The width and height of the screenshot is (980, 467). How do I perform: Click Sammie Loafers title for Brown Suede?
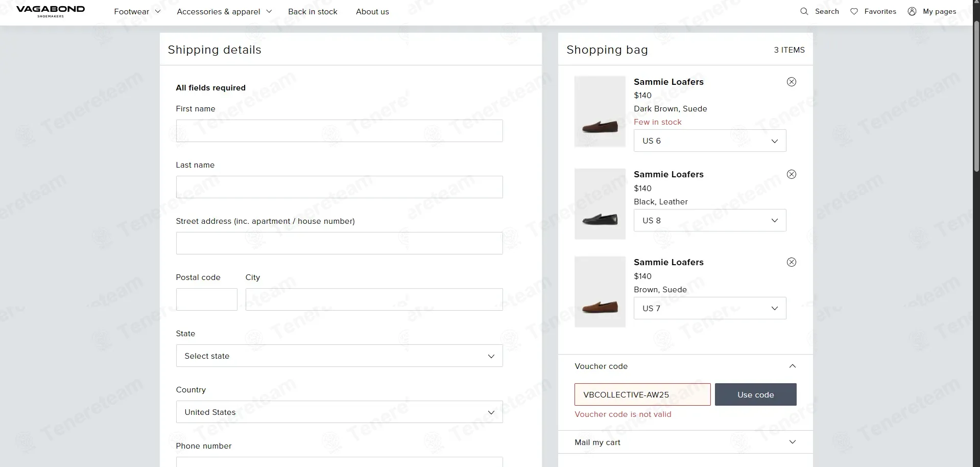click(x=668, y=262)
